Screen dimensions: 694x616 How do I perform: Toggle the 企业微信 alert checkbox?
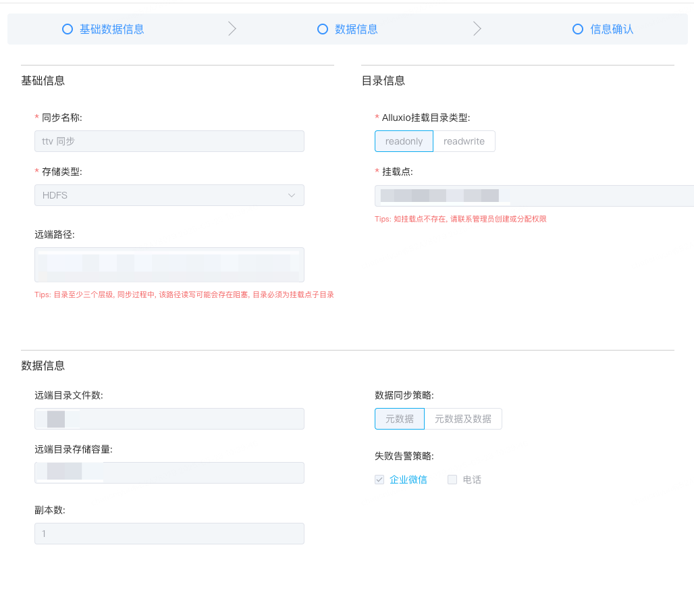point(379,480)
